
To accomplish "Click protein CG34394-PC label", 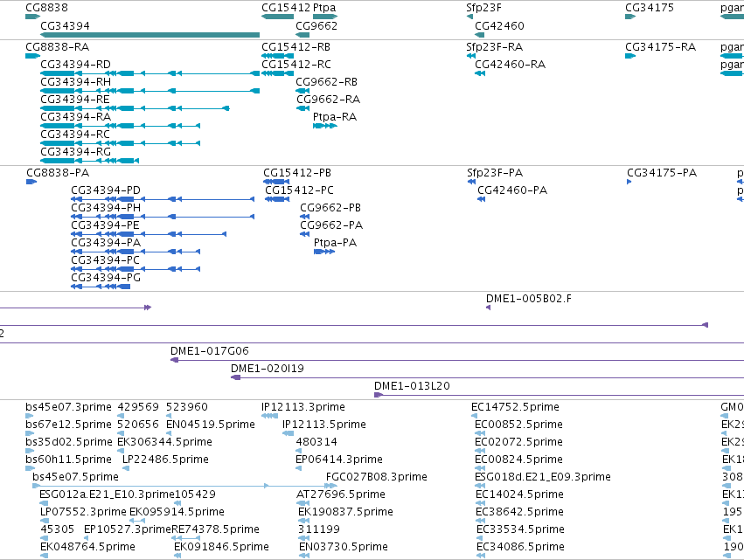I will (x=105, y=260).
